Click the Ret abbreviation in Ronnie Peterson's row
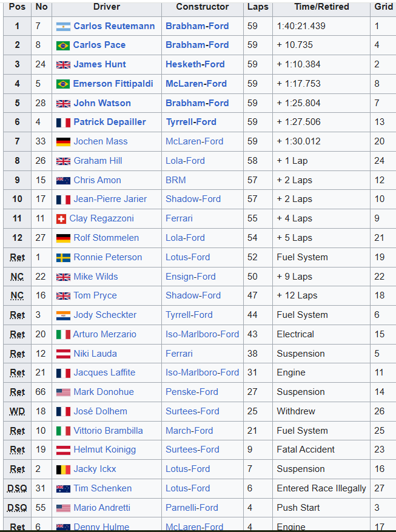Viewport: 396px width, 532px height. (x=18, y=257)
